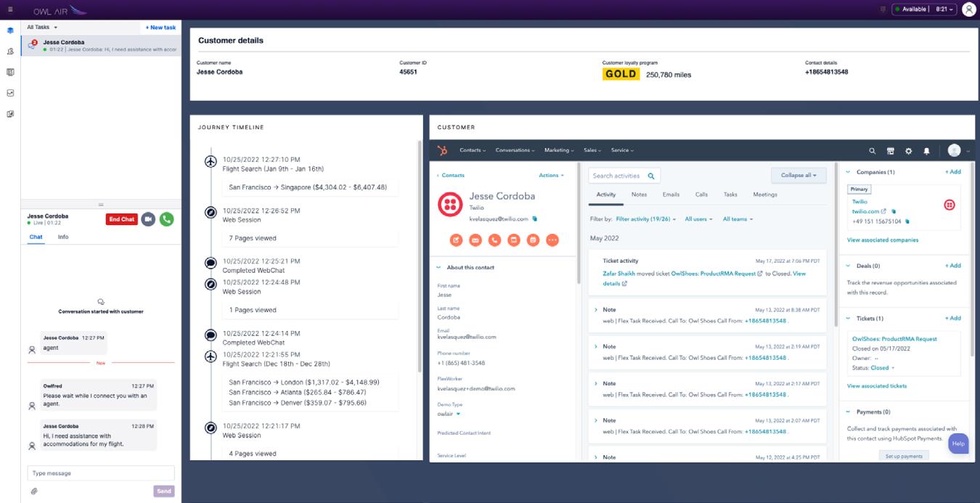Image resolution: width=980 pixels, height=503 pixels.
Task: Open the Help chat bubble
Action: [958, 443]
